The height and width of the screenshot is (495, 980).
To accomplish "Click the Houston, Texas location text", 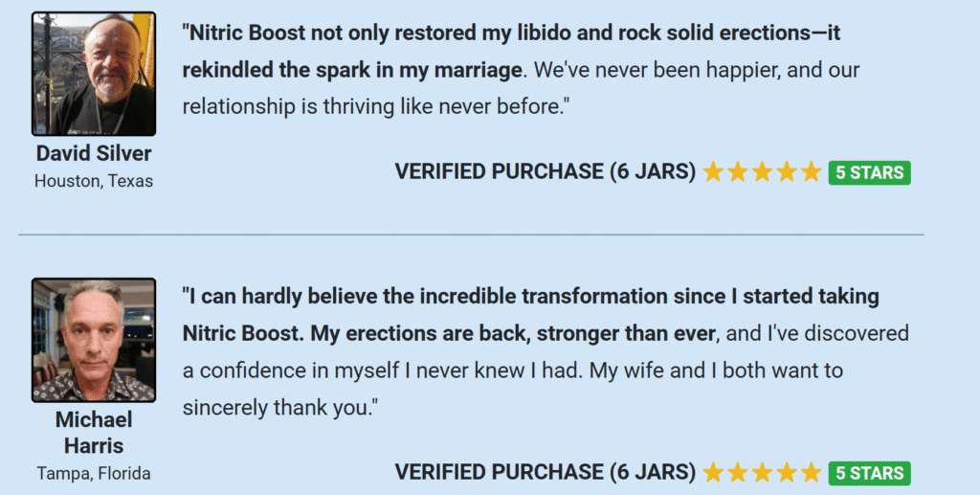I will pyautogui.click(x=94, y=181).
